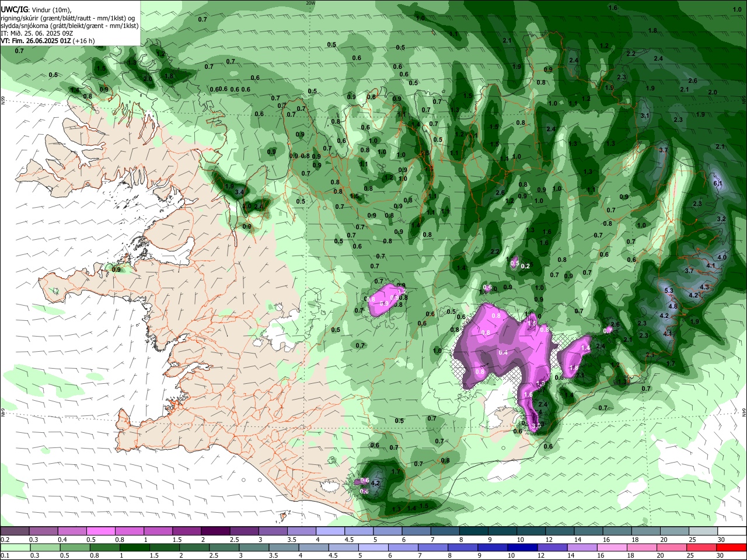Click the 20W longitude label
The height and width of the screenshot is (560, 747).
point(310,3)
